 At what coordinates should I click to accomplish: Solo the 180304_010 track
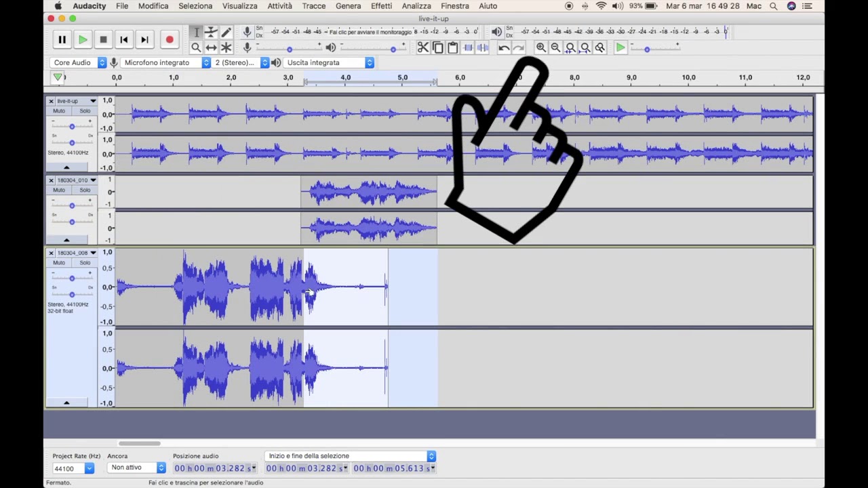[85, 190]
